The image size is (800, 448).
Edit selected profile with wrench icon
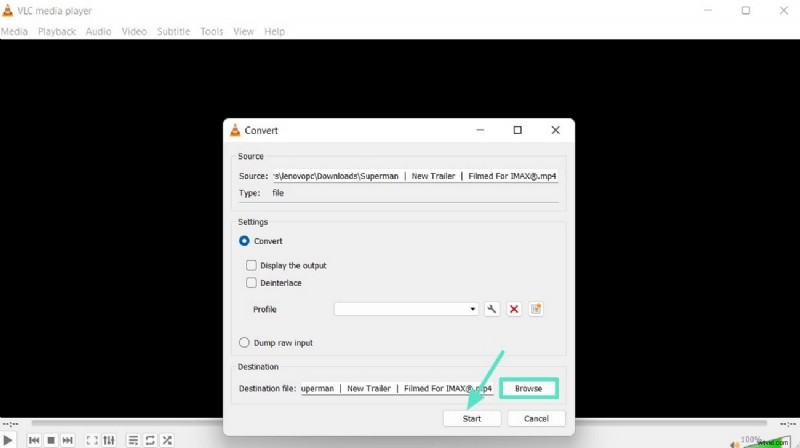click(x=492, y=309)
